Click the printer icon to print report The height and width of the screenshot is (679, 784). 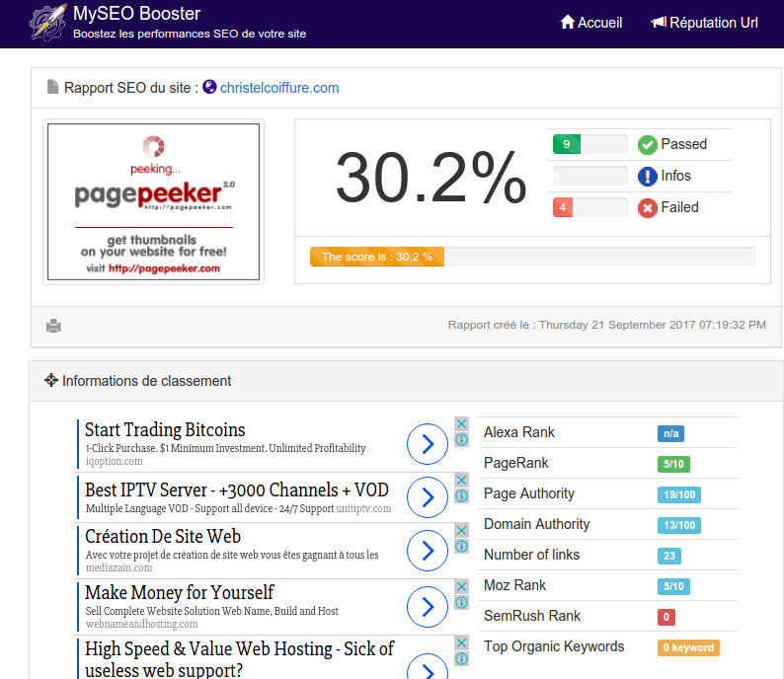[x=53, y=326]
